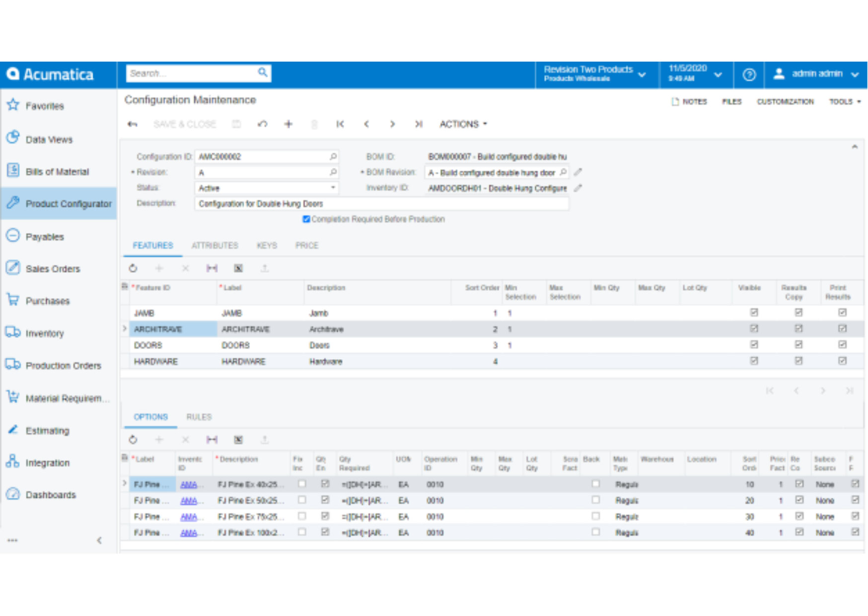Screen dimensions: 868x616
Task: Add a new row to the Options grid
Action: point(159,440)
